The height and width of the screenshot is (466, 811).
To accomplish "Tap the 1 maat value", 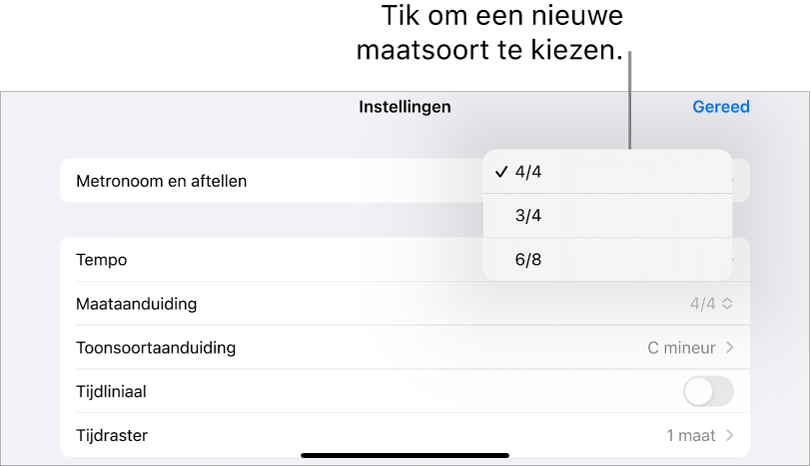I will click(x=691, y=436).
